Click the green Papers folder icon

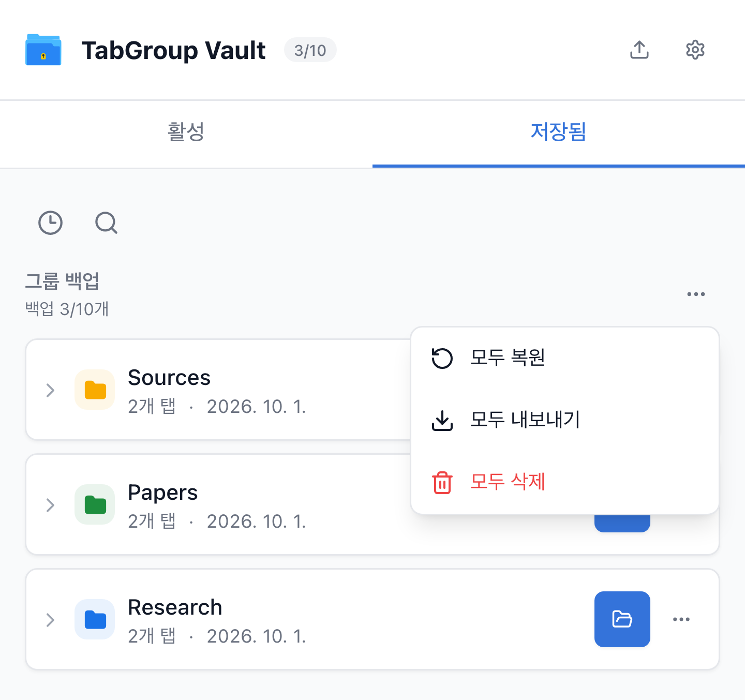click(95, 504)
